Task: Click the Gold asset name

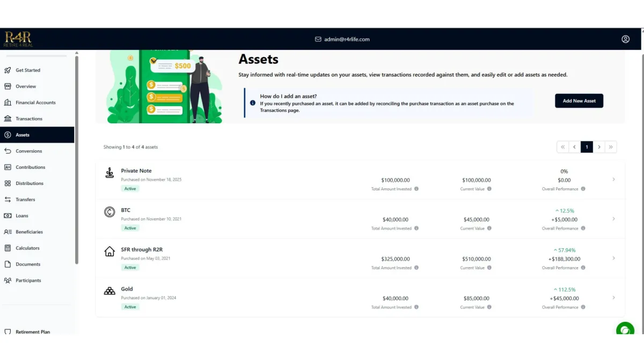Action: click(127, 289)
